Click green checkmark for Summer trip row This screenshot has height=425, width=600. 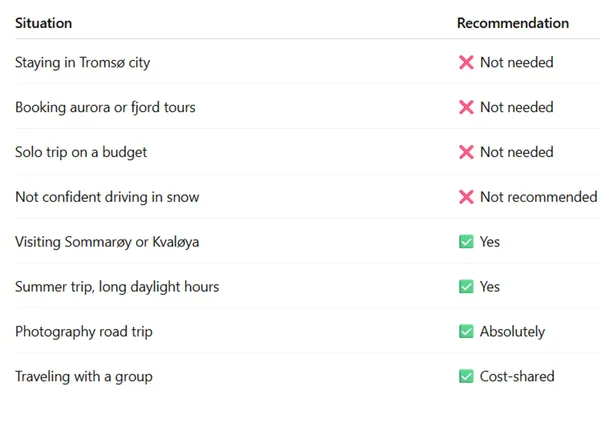[x=466, y=287]
